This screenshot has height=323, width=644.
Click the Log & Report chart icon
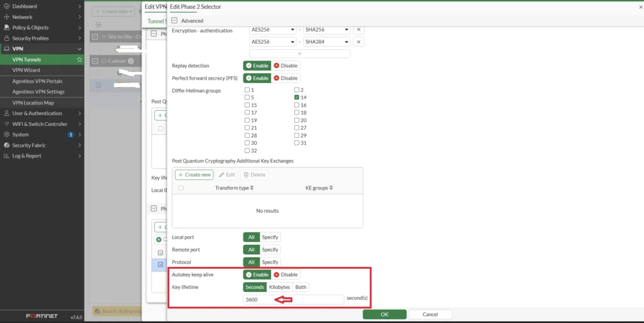pyautogui.click(x=6, y=156)
